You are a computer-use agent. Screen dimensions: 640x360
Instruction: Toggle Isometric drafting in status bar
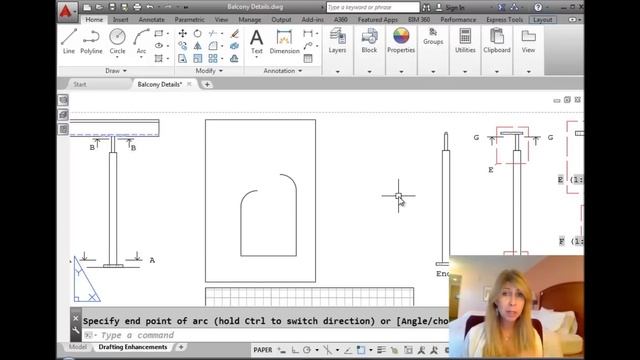[327, 350]
